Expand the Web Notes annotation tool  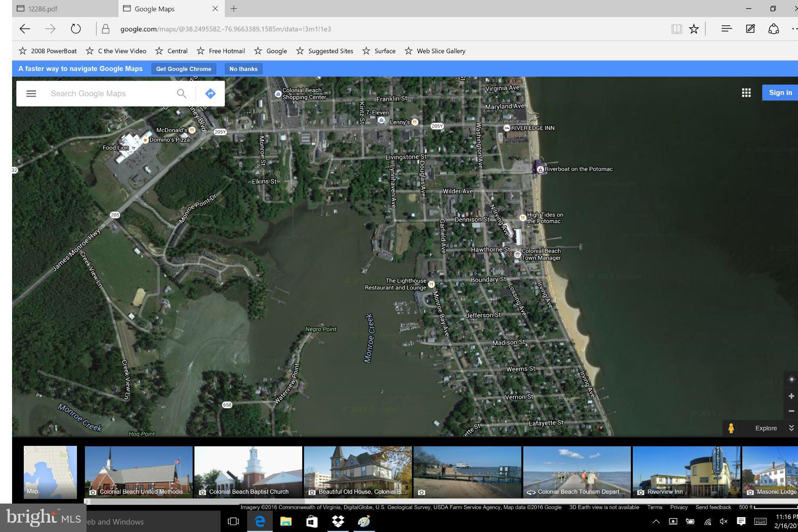click(x=750, y=28)
